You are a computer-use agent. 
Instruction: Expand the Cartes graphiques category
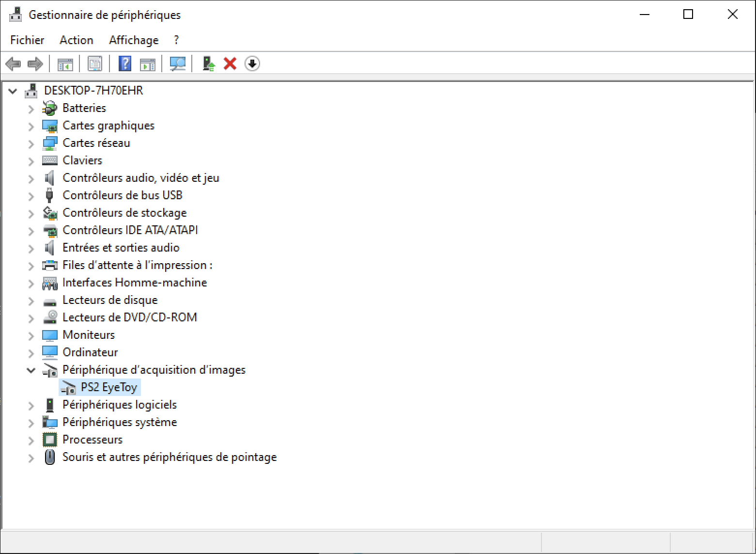click(x=31, y=127)
